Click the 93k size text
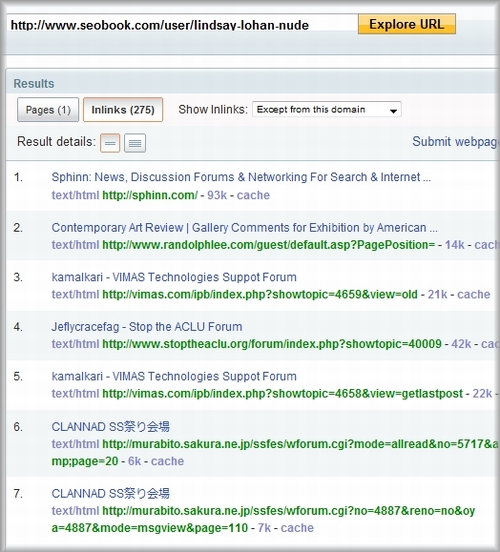 pyautogui.click(x=217, y=195)
